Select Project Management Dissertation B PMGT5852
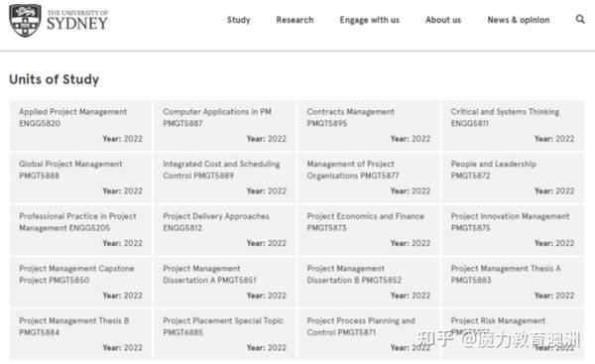595x364 pixels. [369, 282]
